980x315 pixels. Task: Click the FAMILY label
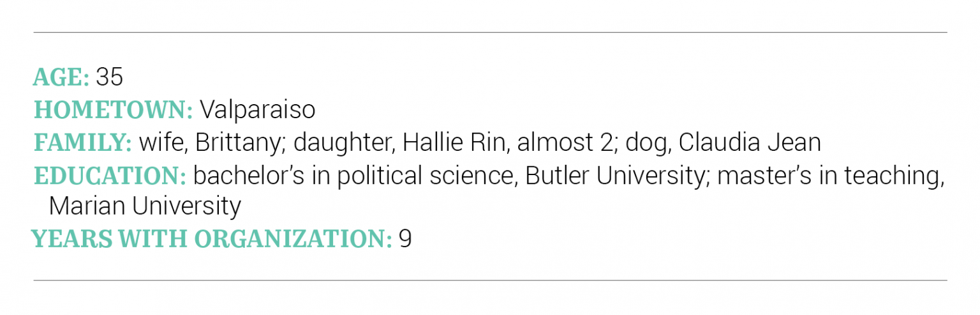(83, 142)
